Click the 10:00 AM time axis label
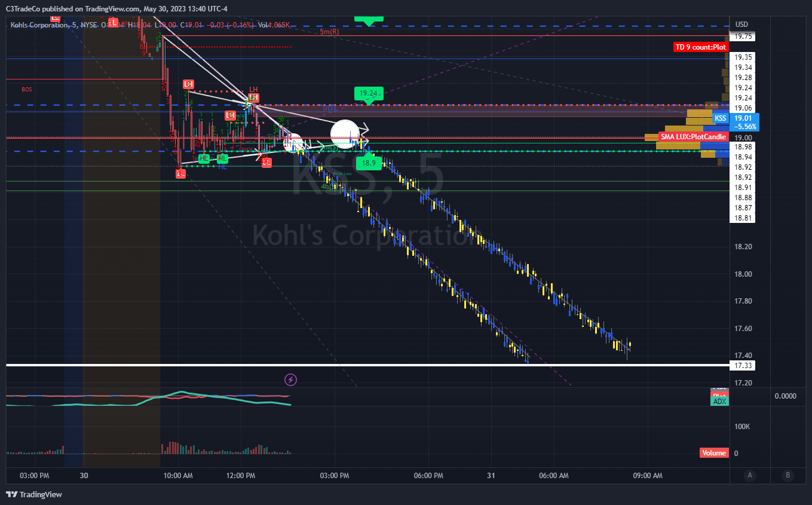Viewport: 812px width, 505px height. (x=177, y=476)
